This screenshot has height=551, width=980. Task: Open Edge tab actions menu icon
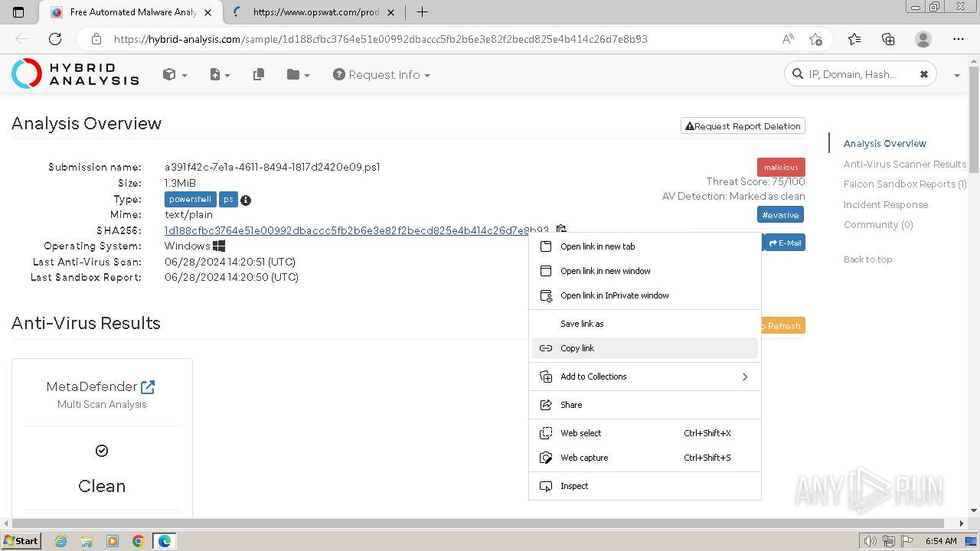18,12
